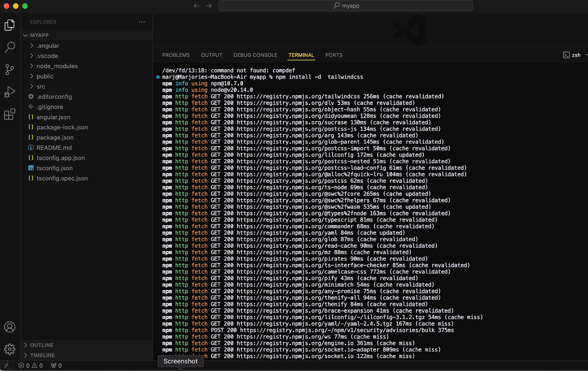Image resolution: width=588 pixels, height=371 pixels.
Task: Expand the TIMELINE section
Action: click(x=42, y=355)
